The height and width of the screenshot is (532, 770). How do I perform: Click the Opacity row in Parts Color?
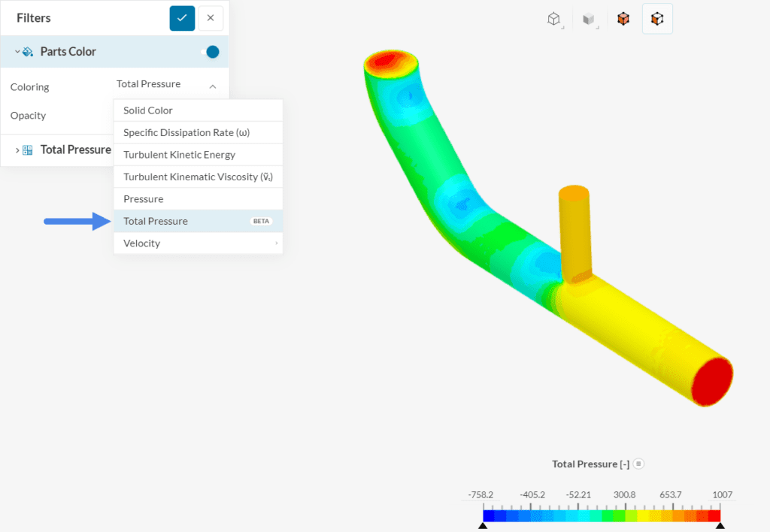[28, 115]
